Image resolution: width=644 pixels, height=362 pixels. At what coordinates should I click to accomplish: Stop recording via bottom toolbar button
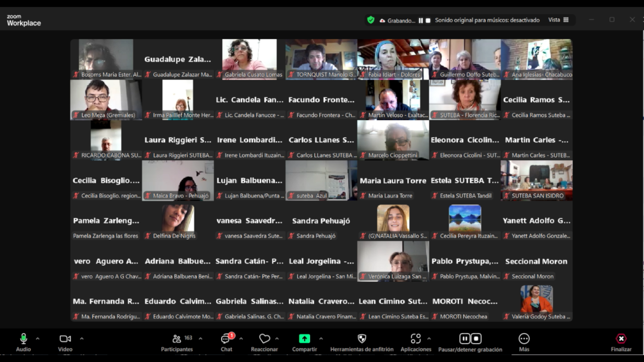(476, 339)
